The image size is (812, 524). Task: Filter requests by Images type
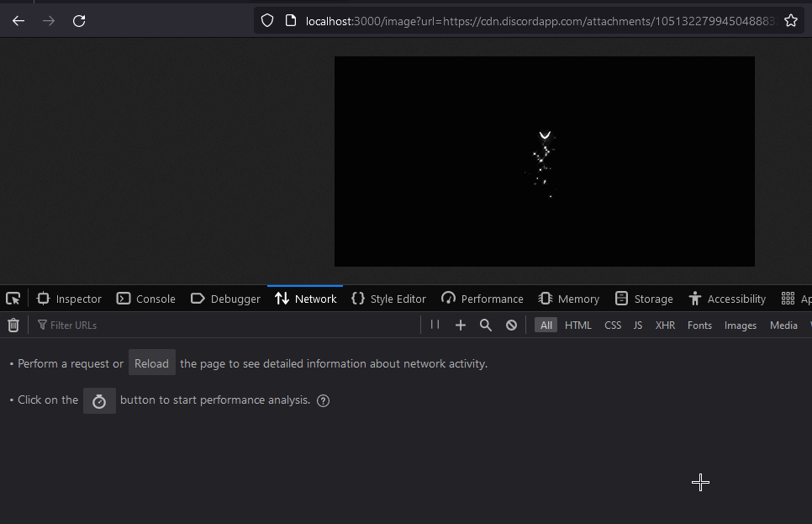tap(740, 326)
